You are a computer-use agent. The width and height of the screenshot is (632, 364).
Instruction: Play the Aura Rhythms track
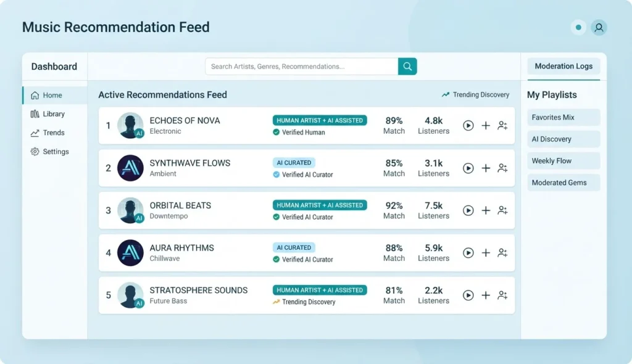pyautogui.click(x=468, y=253)
